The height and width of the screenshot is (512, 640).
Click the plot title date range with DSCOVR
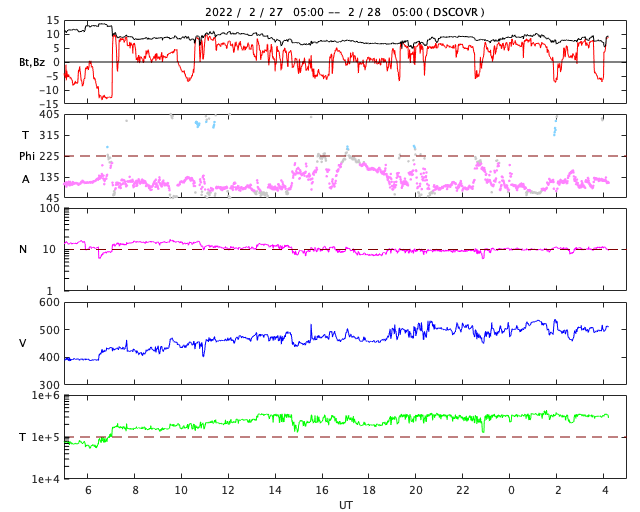[x=344, y=12]
